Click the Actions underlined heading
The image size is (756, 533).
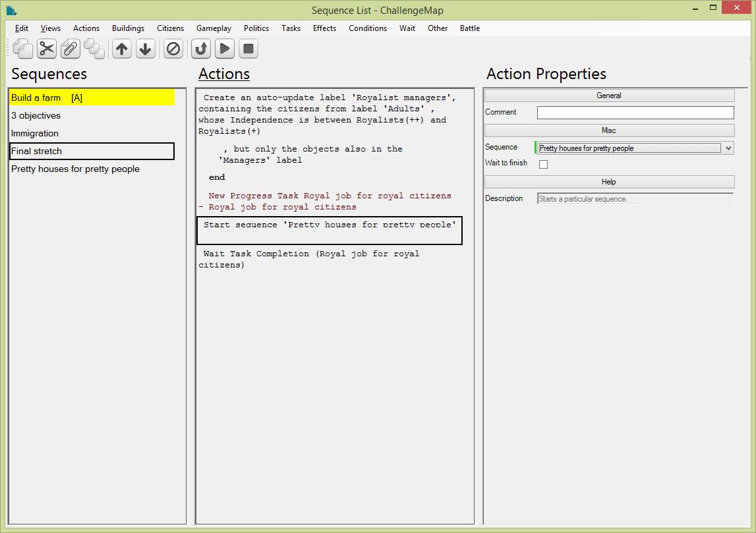pos(224,74)
